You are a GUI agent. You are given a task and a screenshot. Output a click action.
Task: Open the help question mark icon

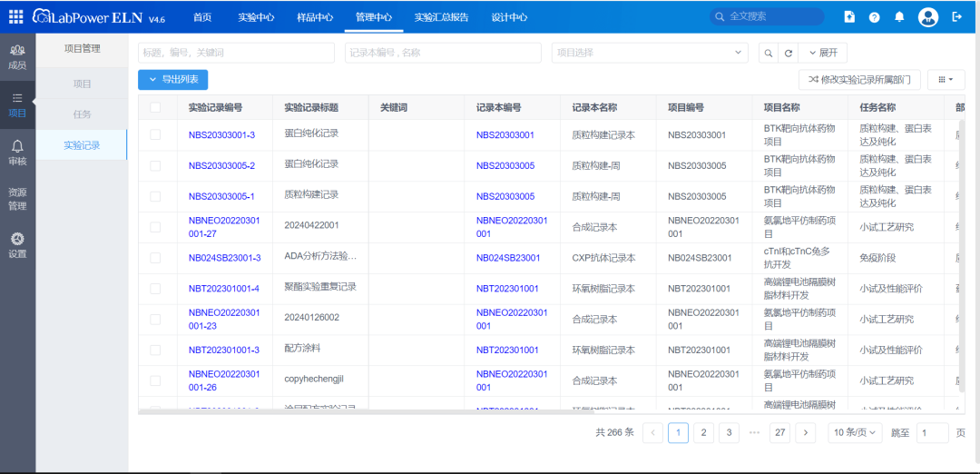(875, 17)
